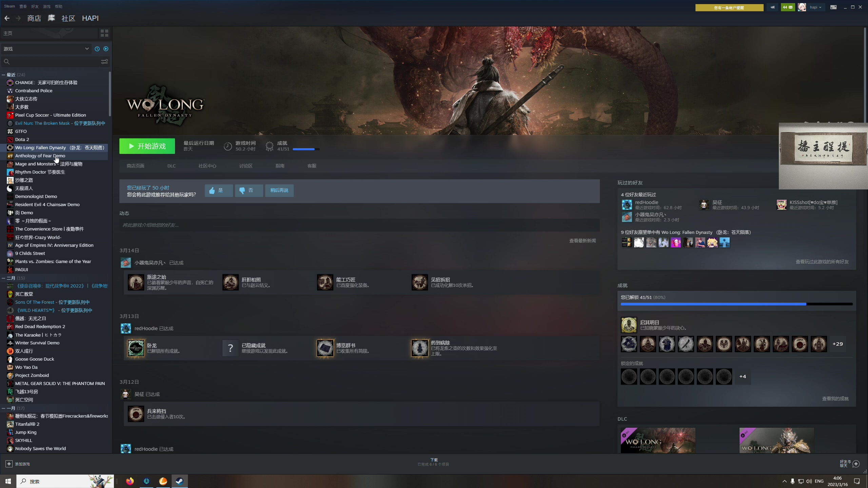Click 查看我的成就 achievements link
Viewport: 868px width, 488px height.
pos(835,399)
